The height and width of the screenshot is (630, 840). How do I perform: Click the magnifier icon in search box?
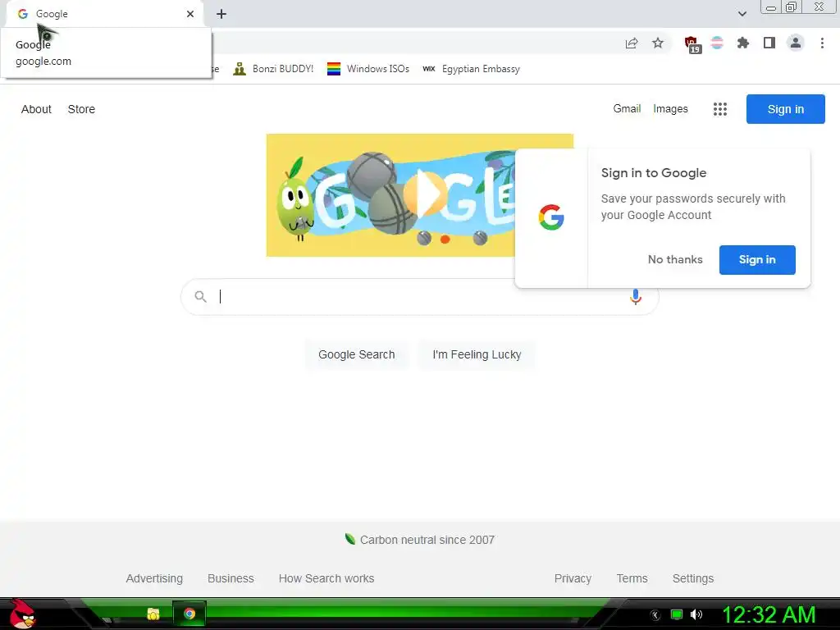pos(200,296)
